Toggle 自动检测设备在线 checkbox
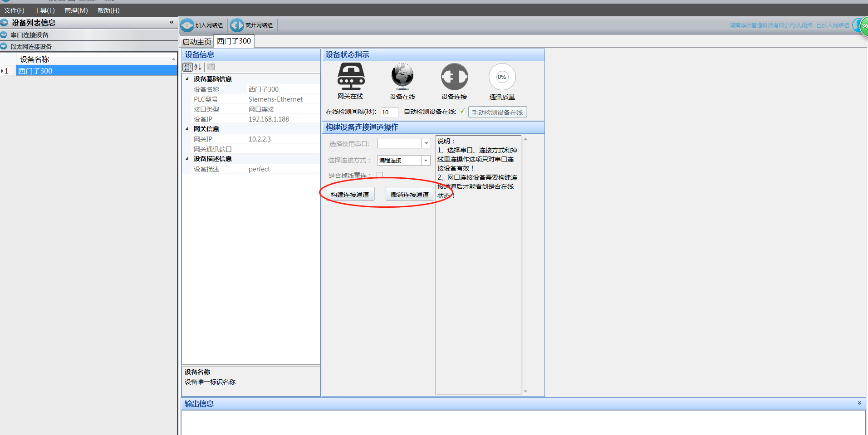This screenshot has height=435, width=868. coord(462,112)
